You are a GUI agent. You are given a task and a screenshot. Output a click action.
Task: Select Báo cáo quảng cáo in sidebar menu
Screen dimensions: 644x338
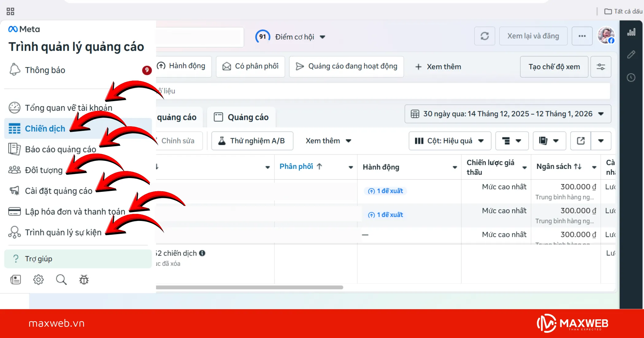tap(60, 149)
